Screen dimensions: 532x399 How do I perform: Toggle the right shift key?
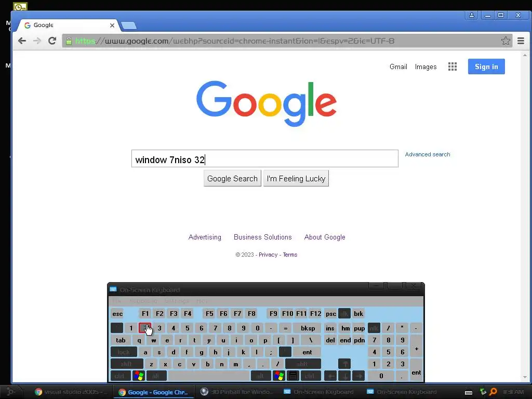[x=303, y=364]
